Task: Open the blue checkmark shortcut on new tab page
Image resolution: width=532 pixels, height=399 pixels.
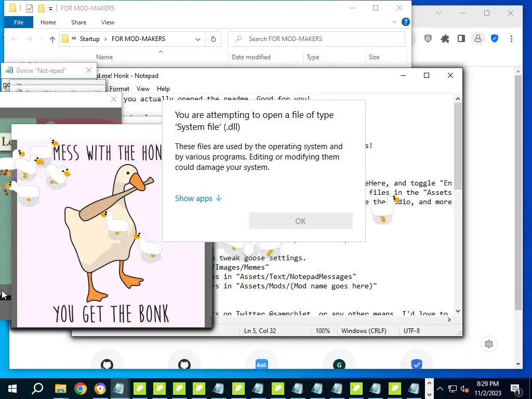Action: point(416,364)
